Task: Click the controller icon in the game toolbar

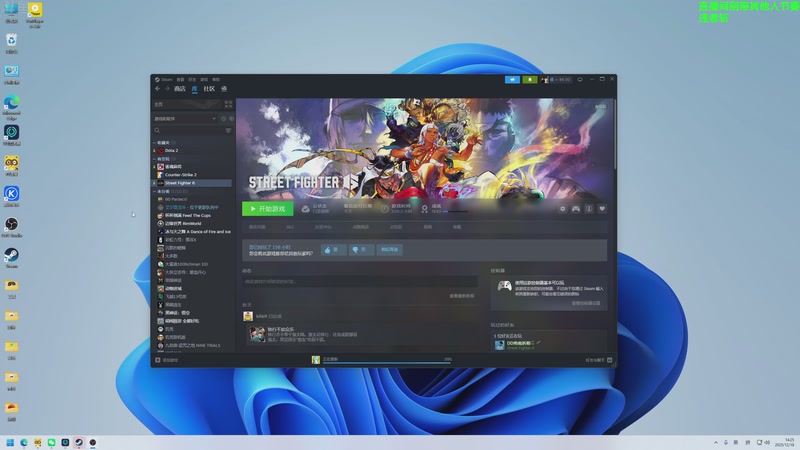Action: 576,209
